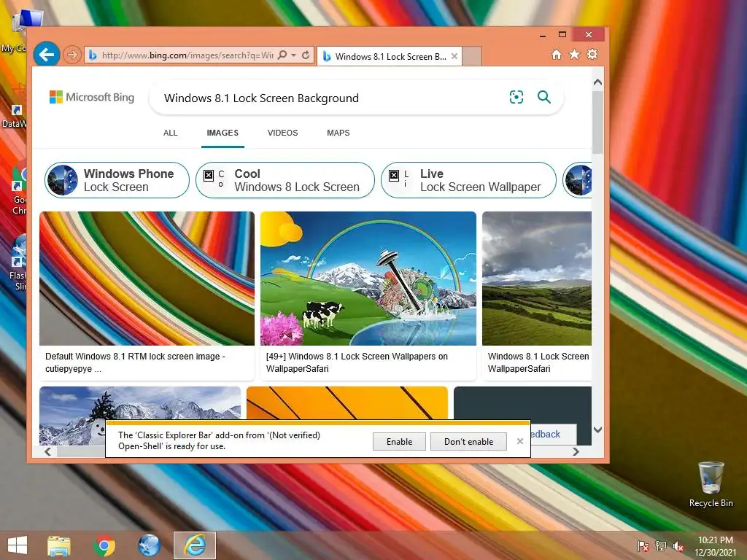Open the blue globe taskbar app
The image size is (747, 560).
point(149,545)
